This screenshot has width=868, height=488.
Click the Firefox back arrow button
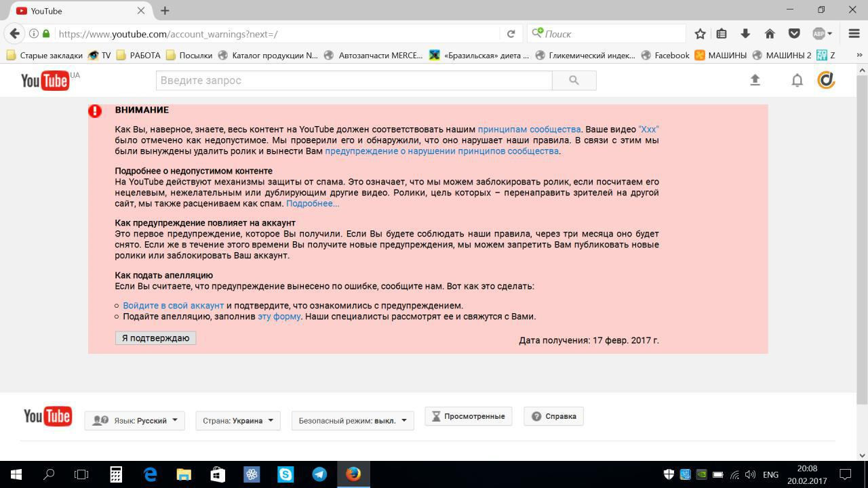click(15, 33)
